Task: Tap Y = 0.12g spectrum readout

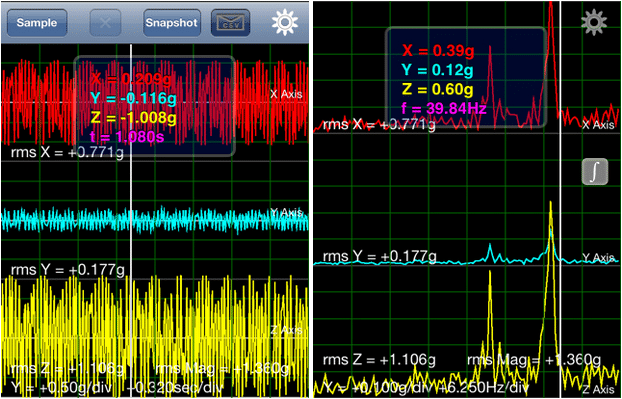Action: [x=438, y=70]
